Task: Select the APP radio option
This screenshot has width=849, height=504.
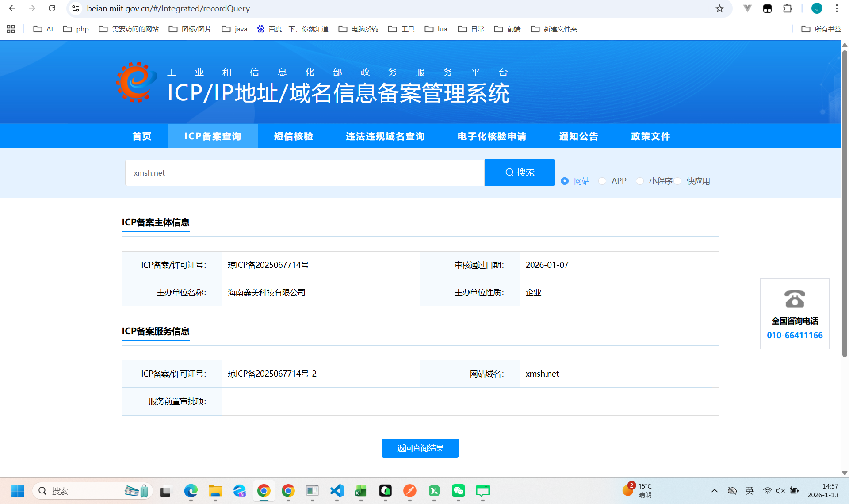Action: click(x=602, y=181)
